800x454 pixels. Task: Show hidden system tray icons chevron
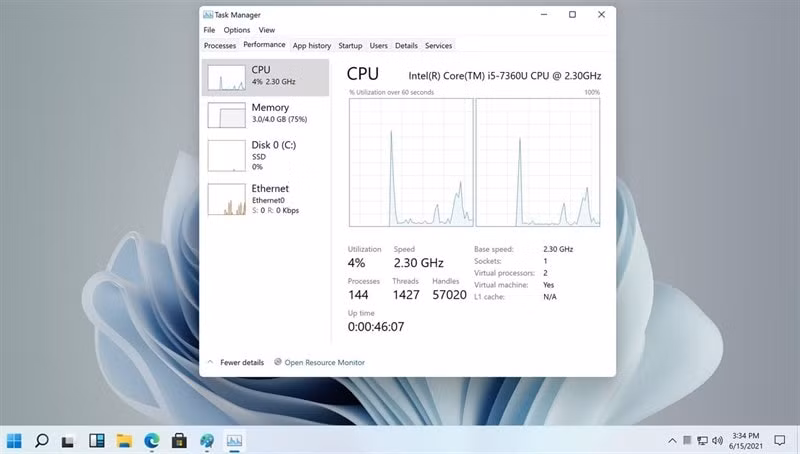tap(672, 440)
